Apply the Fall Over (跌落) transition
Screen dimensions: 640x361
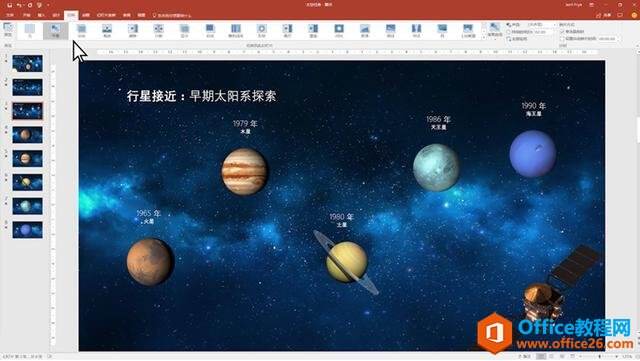(x=364, y=31)
